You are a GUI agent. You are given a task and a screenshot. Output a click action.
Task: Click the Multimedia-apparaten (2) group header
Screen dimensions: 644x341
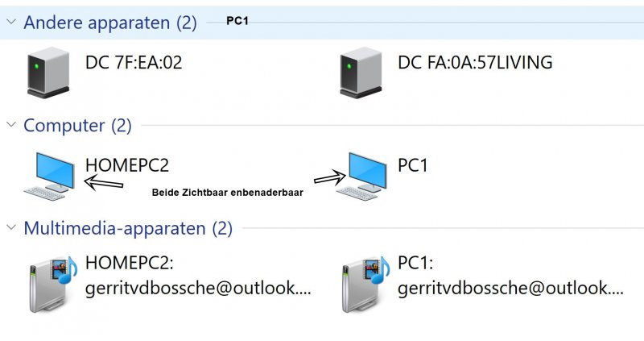pyautogui.click(x=128, y=228)
